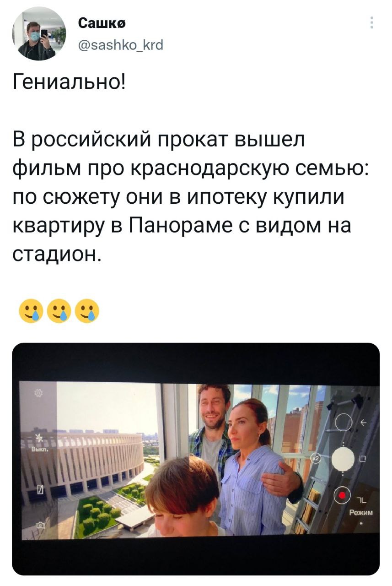Image resolution: width=392 pixels, height=586 pixels.
Task: Open the tweet options three-dot menu
Action: coord(371,23)
